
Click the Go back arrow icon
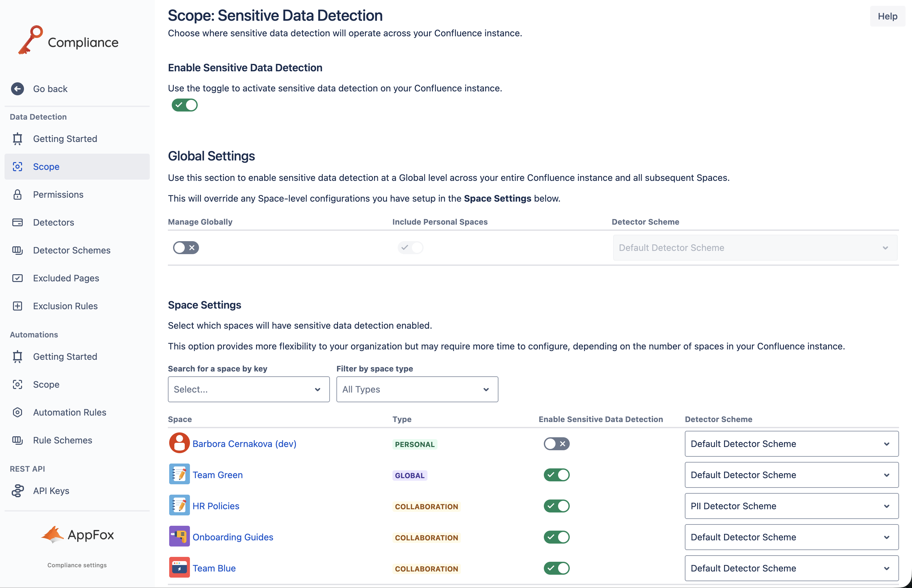coord(17,89)
